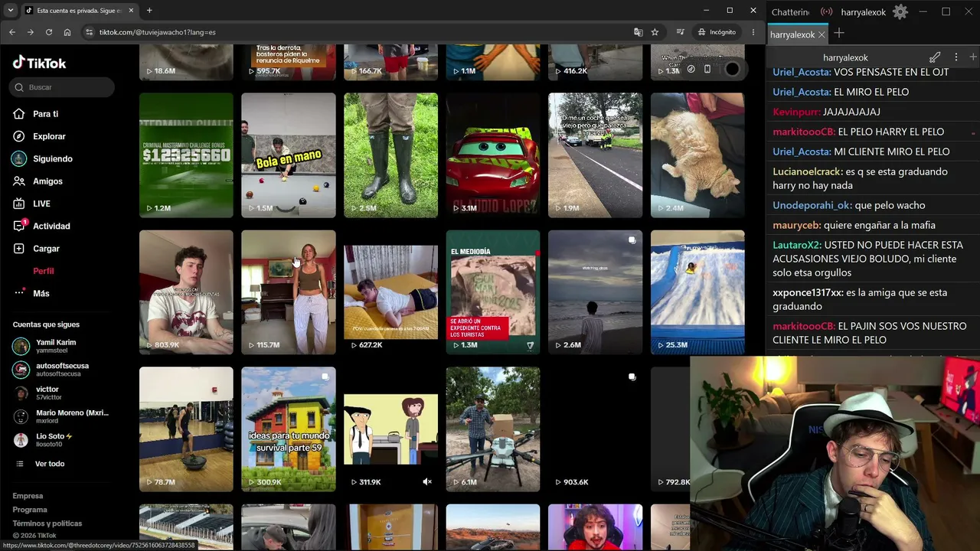
Task: Open the Explorar compass icon
Action: click(x=19, y=136)
